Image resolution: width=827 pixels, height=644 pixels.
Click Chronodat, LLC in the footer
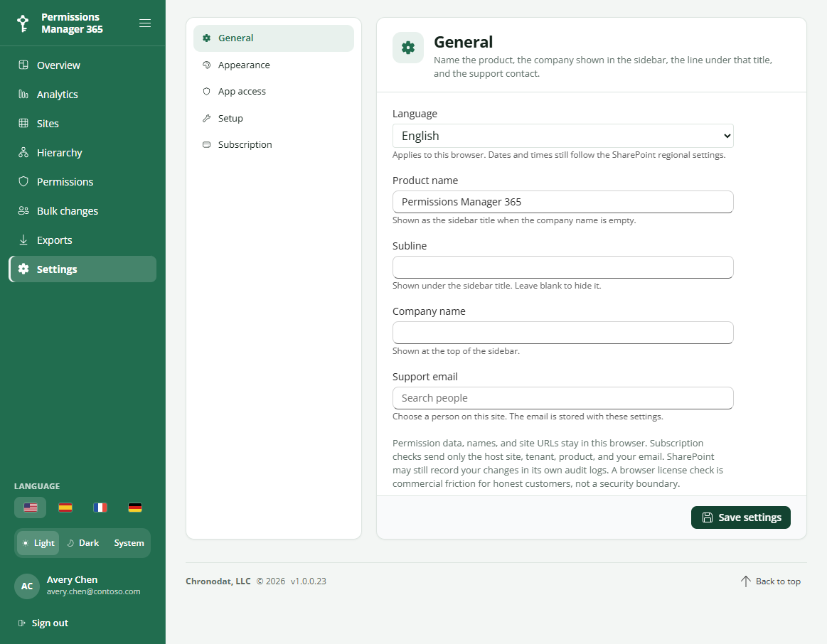[218, 581]
